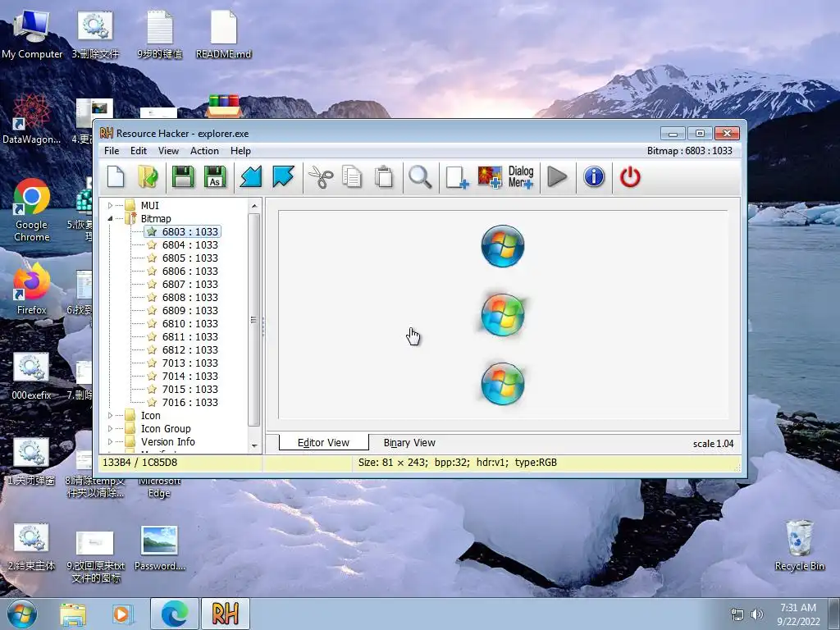Viewport: 840px width, 630px height.
Task: Click the Dialog Menu insert icon
Action: pyautogui.click(x=521, y=177)
